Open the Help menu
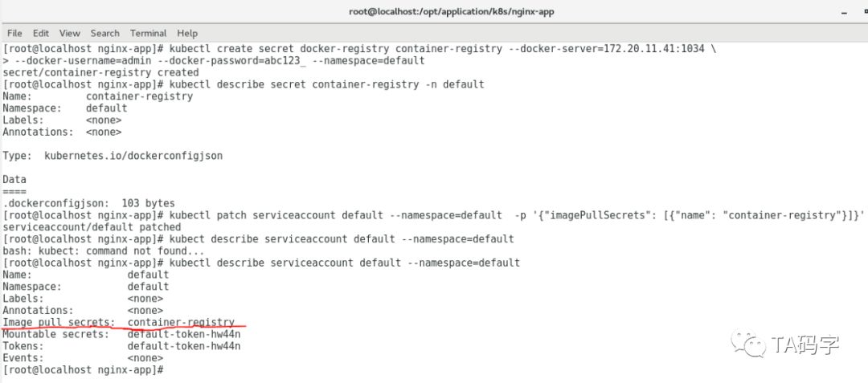This screenshot has width=868, height=383. [187, 33]
